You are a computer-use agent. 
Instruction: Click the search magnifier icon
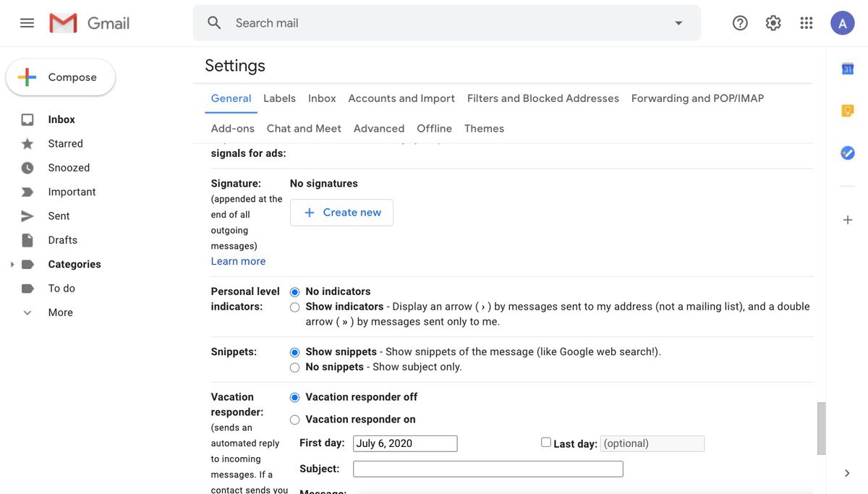point(214,23)
